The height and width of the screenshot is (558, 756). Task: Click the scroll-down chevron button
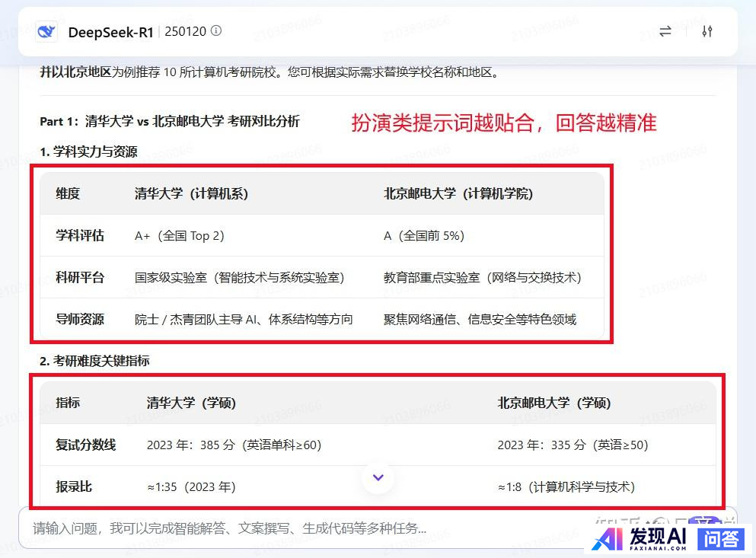pyautogui.click(x=378, y=477)
